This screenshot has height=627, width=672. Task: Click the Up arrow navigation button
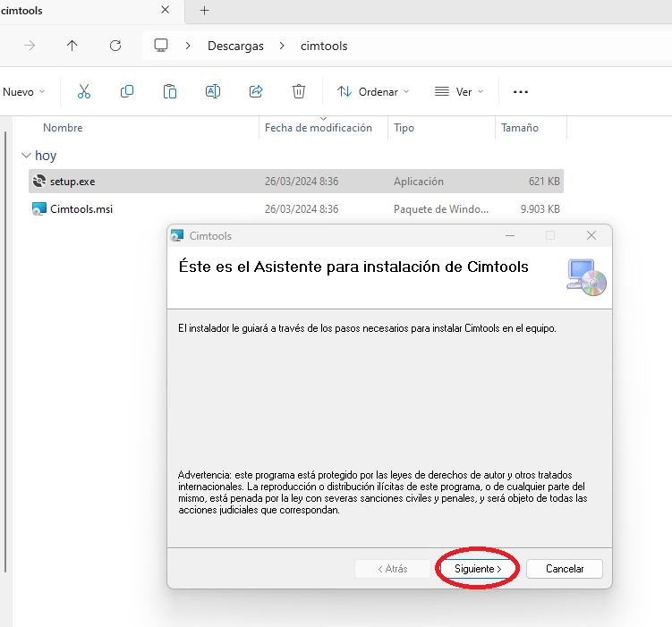coord(72,46)
